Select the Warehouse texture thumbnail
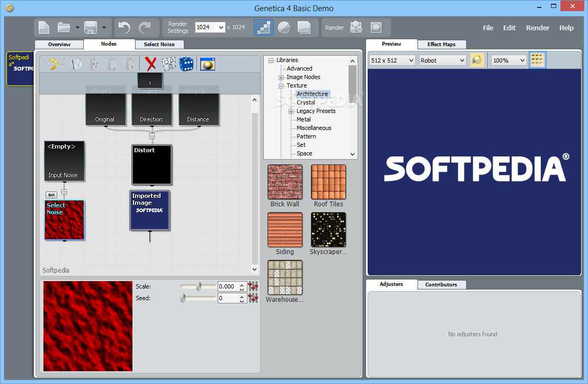The height and width of the screenshot is (384, 588). click(x=285, y=277)
